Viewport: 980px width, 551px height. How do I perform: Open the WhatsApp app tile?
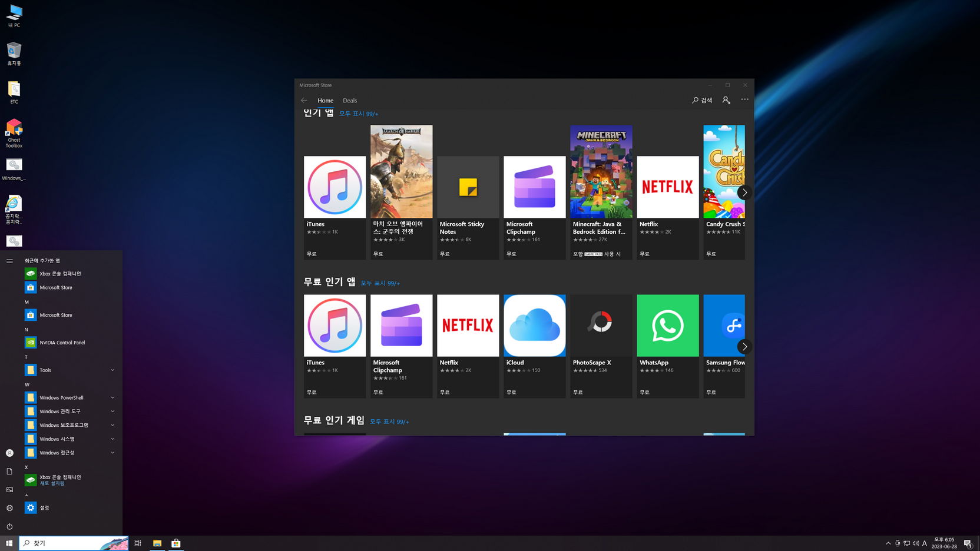coord(667,346)
